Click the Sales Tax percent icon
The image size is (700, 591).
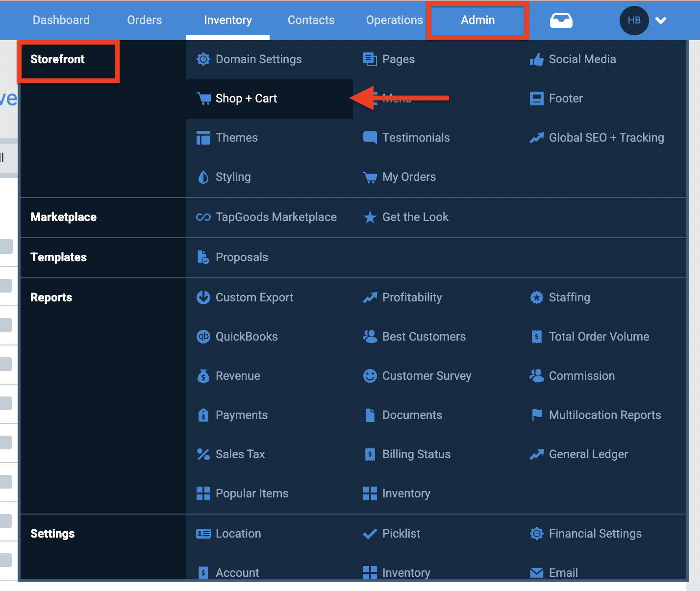[203, 454]
